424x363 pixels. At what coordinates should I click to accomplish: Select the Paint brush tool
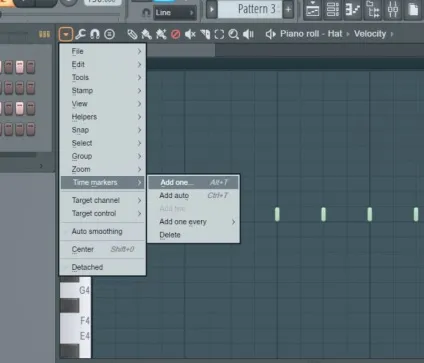pyautogui.click(x=147, y=34)
